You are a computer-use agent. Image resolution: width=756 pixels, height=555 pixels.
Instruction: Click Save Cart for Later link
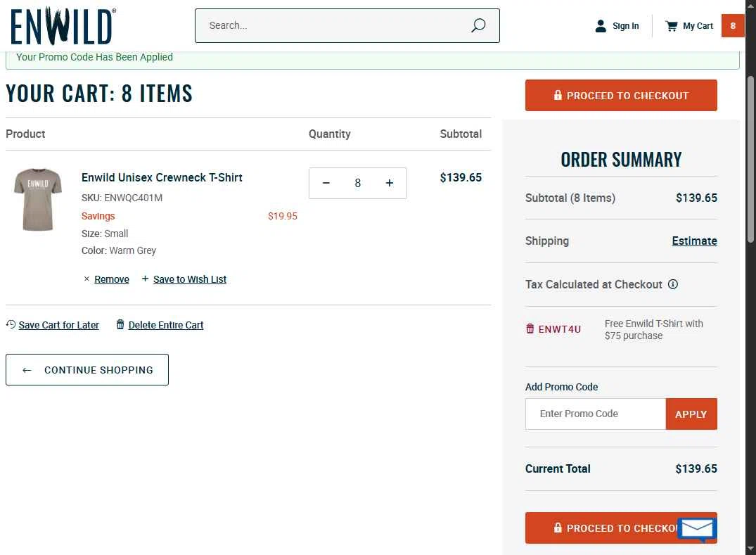click(x=59, y=325)
